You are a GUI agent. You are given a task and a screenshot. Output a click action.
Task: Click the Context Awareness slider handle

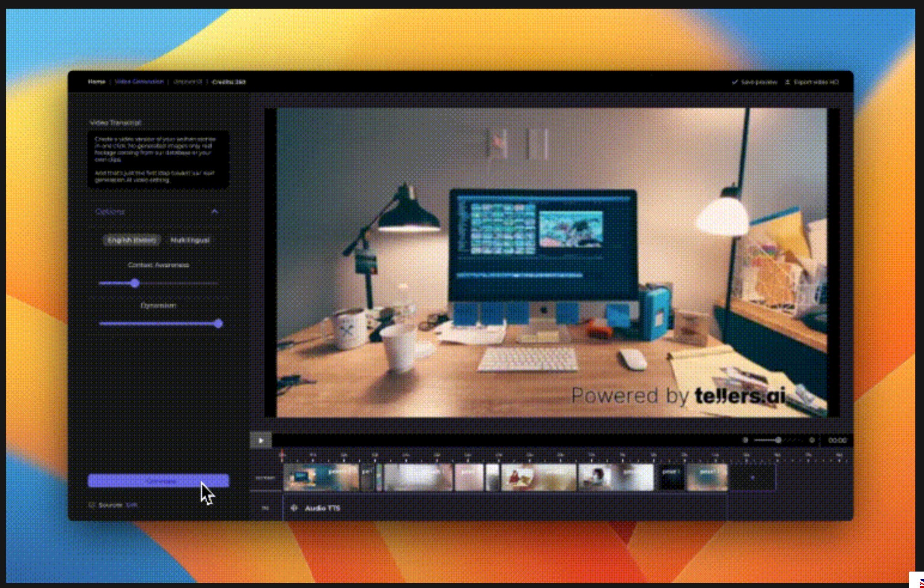pyautogui.click(x=135, y=283)
